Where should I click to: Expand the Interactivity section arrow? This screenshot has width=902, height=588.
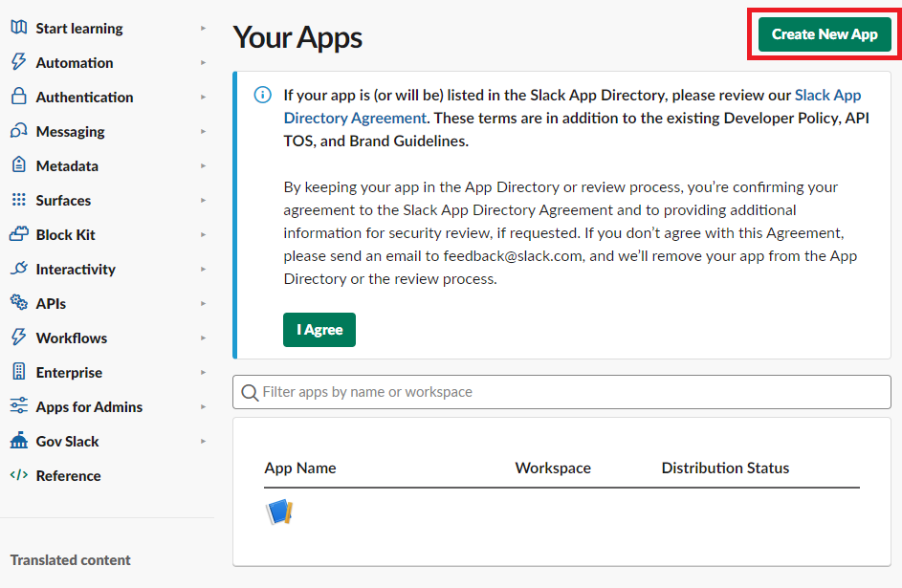(x=203, y=270)
